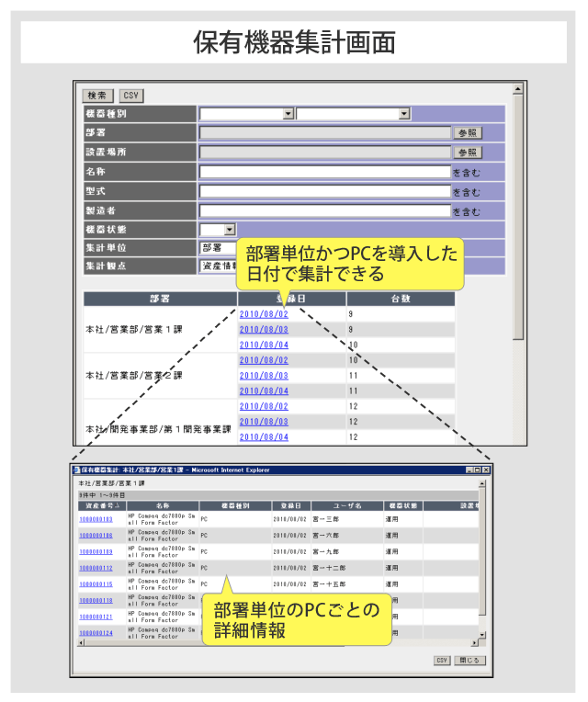588x702 pixels.
Task: Open asset number link ending in 124
Action: (96, 633)
